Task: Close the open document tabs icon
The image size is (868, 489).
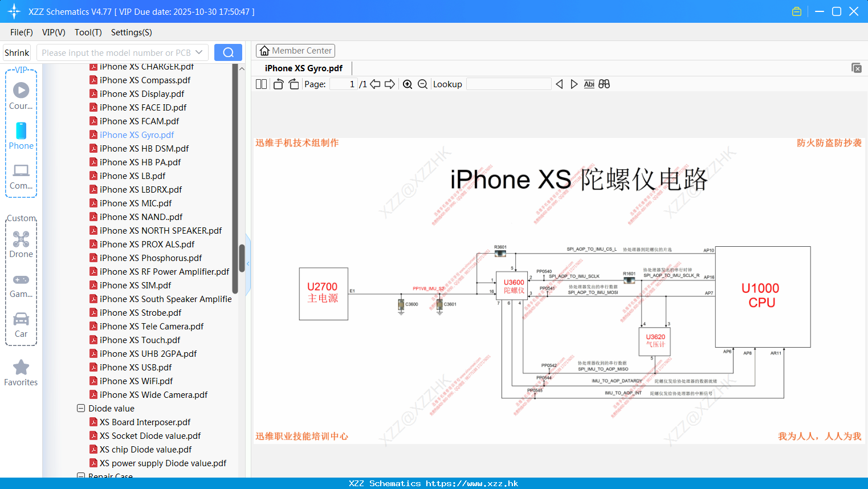Action: tap(856, 68)
